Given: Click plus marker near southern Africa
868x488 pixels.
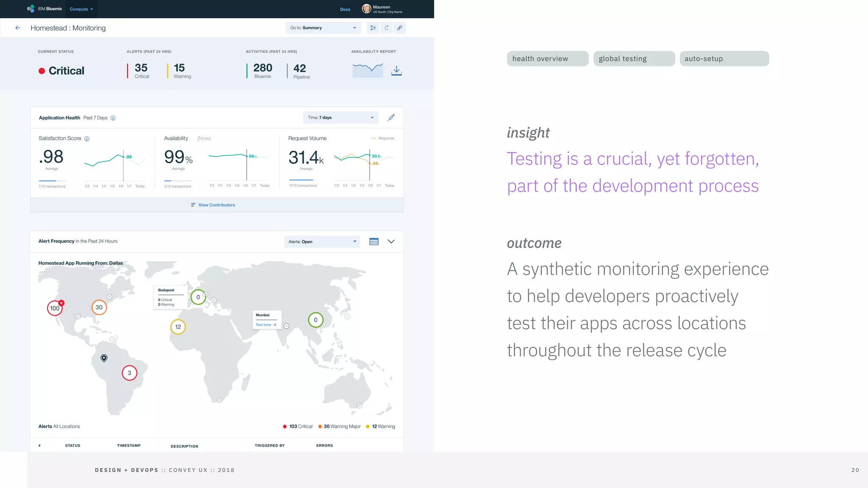Looking at the screenshot, I should click(x=220, y=400).
